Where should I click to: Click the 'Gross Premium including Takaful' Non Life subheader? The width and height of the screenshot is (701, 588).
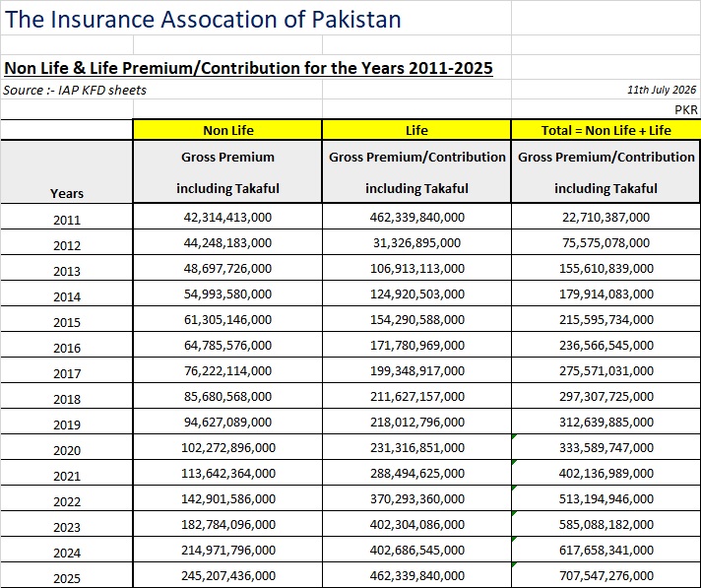tap(227, 172)
